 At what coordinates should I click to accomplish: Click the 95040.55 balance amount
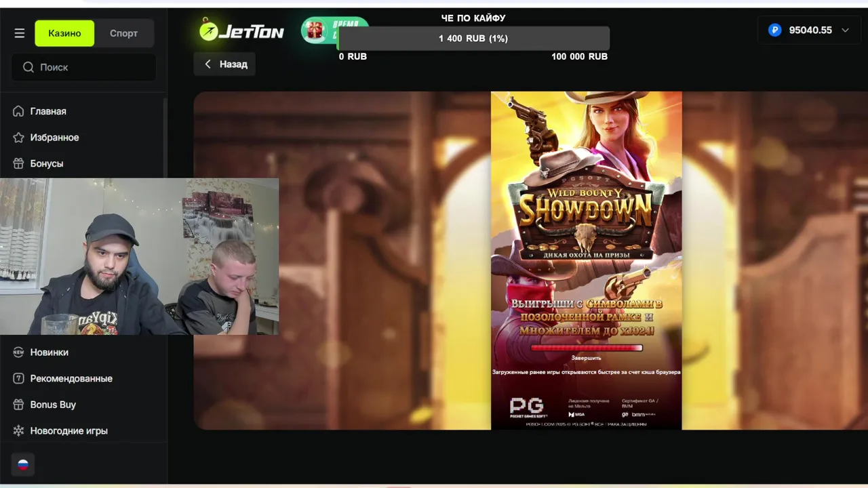pos(810,30)
